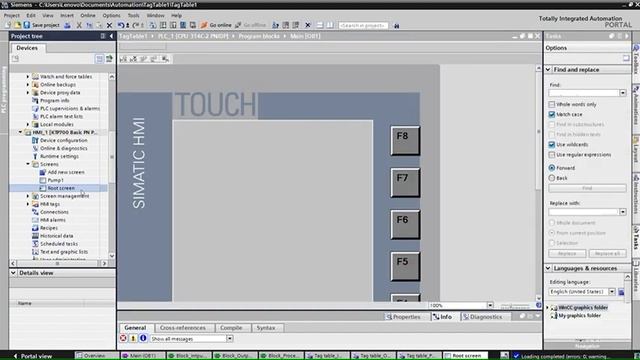Collapse the HMI_1 device node

pos(20,132)
